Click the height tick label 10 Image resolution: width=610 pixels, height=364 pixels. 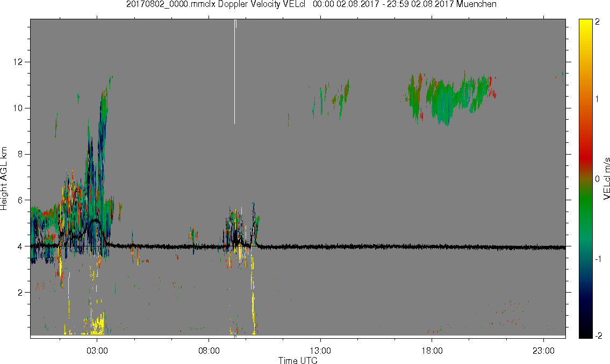18,108
